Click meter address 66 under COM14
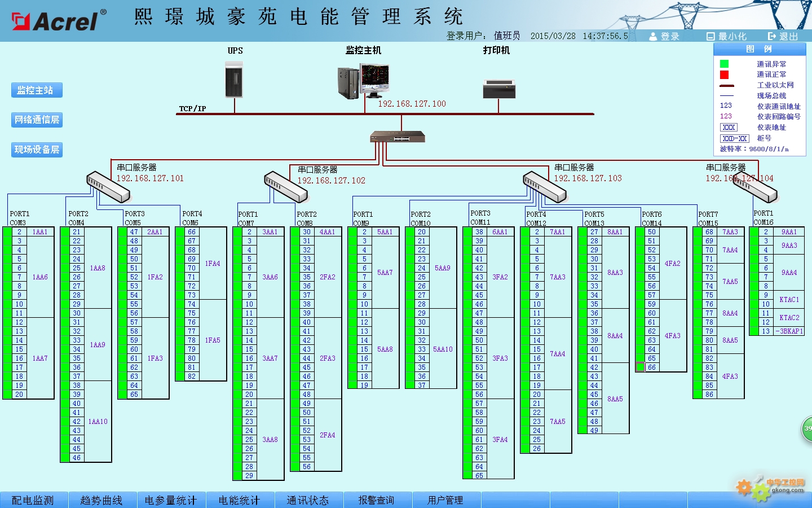This screenshot has width=812, height=508. pyautogui.click(x=652, y=367)
